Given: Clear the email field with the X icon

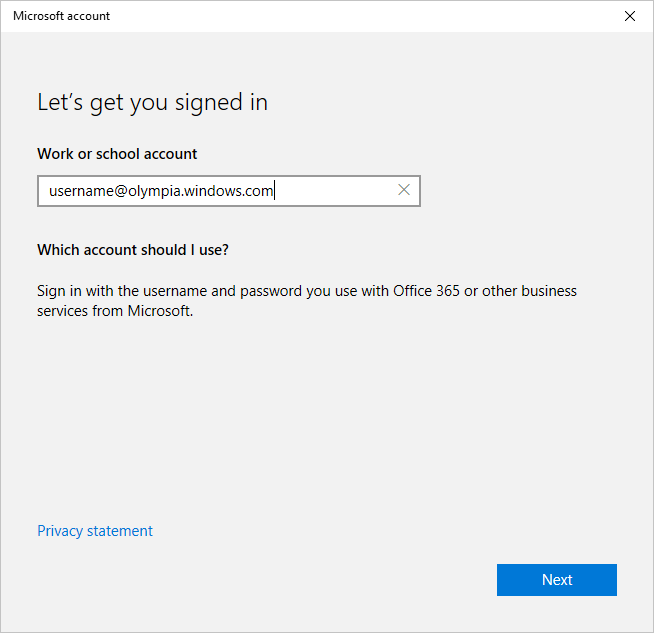Looking at the screenshot, I should click(404, 190).
